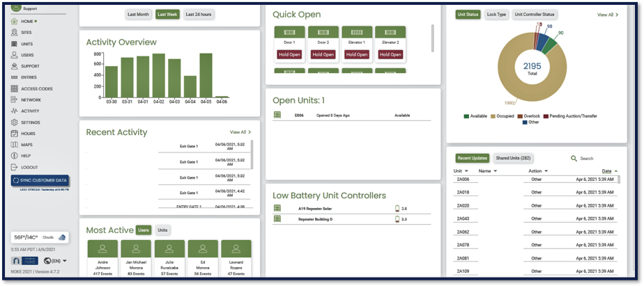The height and width of the screenshot is (286, 644).
Task: Open Leonard Rogers user card
Action: pyautogui.click(x=236, y=258)
